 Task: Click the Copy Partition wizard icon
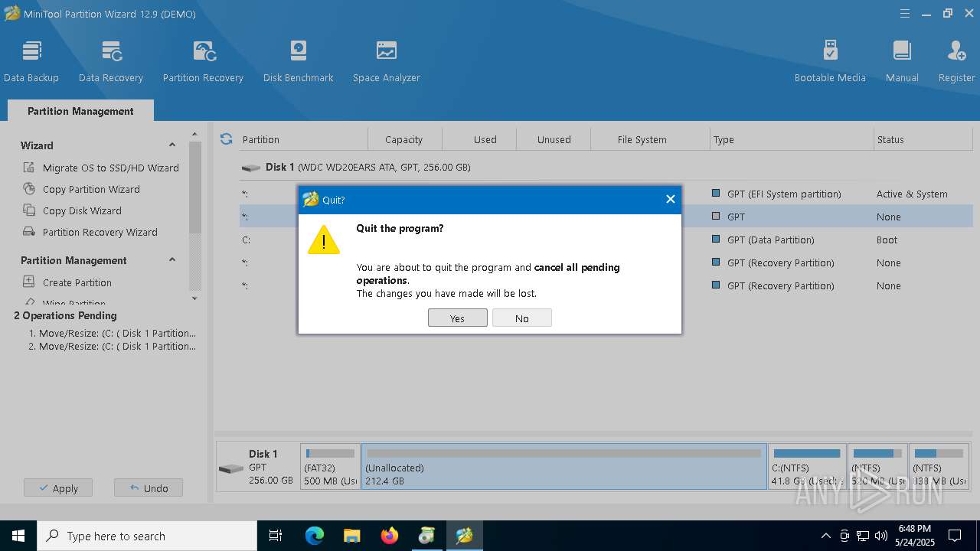29,189
